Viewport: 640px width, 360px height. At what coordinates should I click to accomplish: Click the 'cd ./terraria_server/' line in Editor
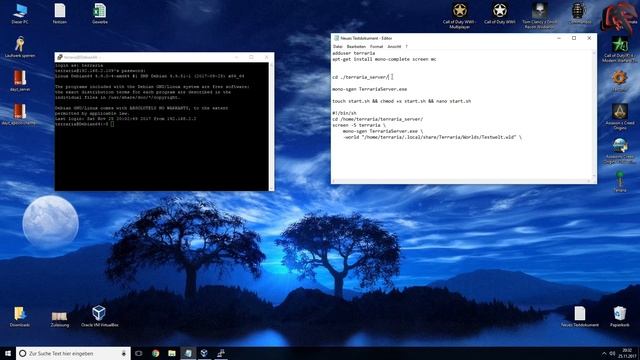tap(360, 77)
